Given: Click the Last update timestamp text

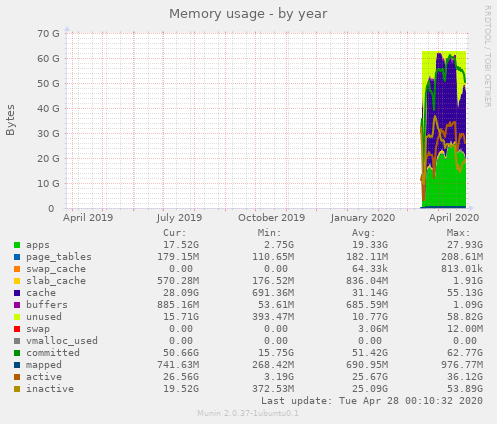Looking at the screenshot, I should [x=372, y=401].
